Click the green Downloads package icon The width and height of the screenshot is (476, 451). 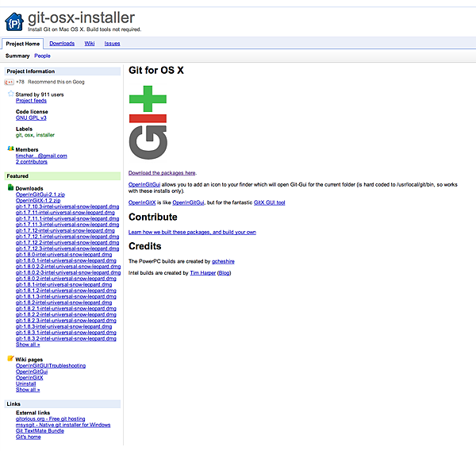click(x=11, y=187)
